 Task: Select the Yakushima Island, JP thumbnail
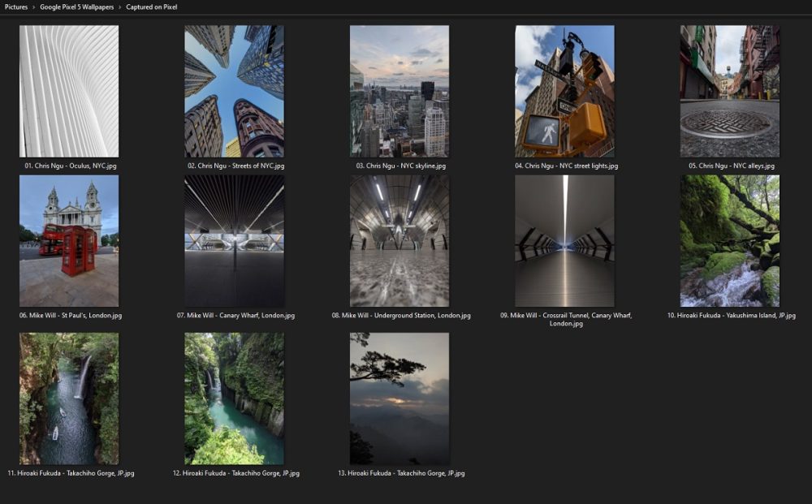(x=729, y=240)
